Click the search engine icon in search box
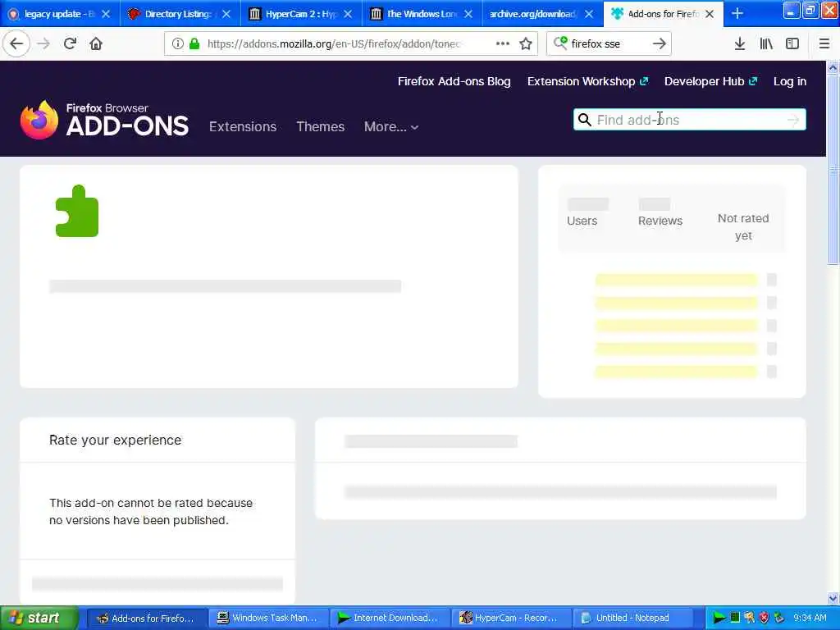840x630 pixels. 560,43
